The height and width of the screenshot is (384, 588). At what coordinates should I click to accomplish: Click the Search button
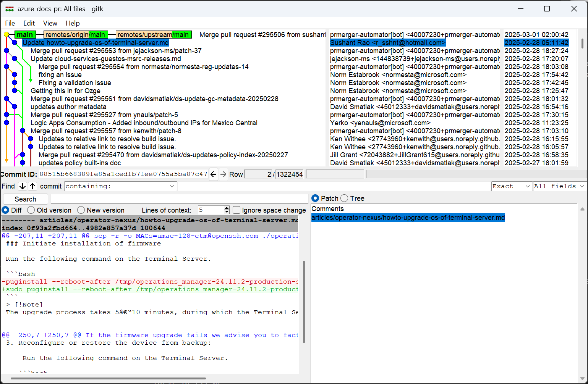click(x=25, y=199)
